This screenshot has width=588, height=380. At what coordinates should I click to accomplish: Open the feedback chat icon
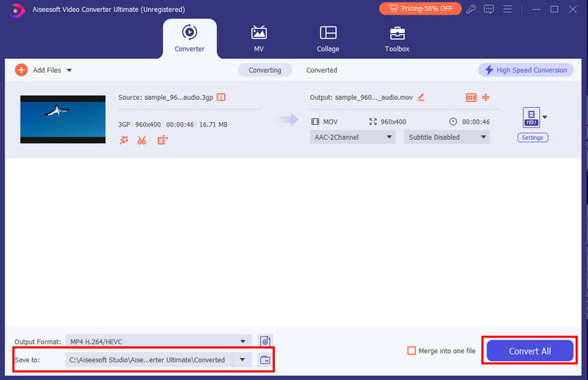(x=489, y=9)
